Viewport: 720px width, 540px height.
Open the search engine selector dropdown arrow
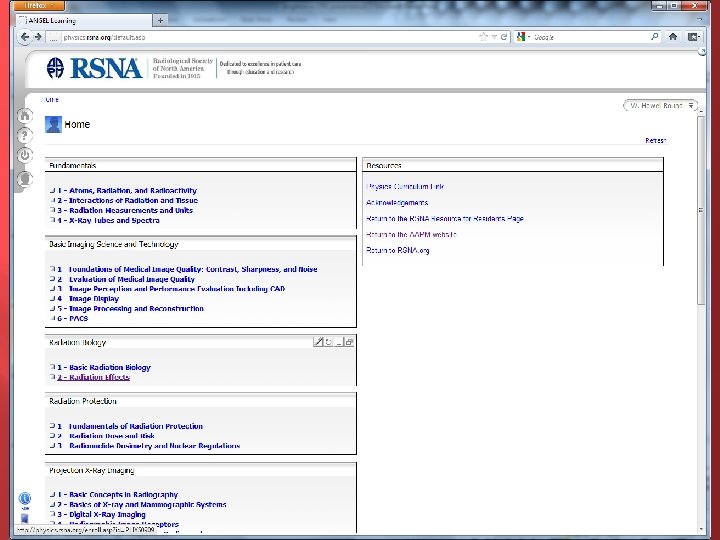(x=529, y=37)
